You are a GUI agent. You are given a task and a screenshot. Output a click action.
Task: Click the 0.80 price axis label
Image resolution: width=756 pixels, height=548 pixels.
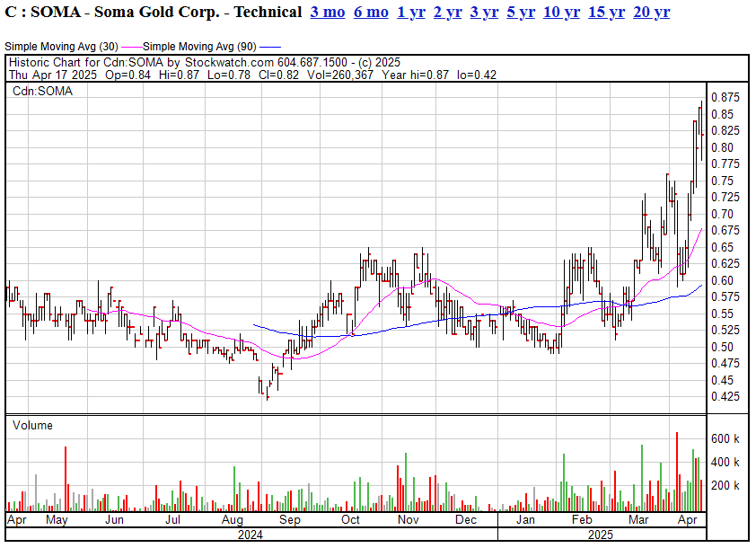pyautogui.click(x=722, y=147)
